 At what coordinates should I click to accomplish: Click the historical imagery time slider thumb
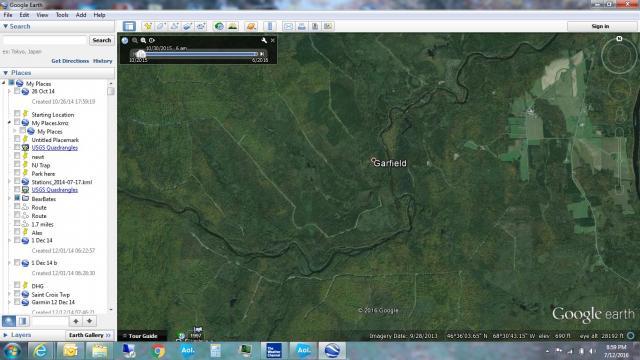(141, 53)
